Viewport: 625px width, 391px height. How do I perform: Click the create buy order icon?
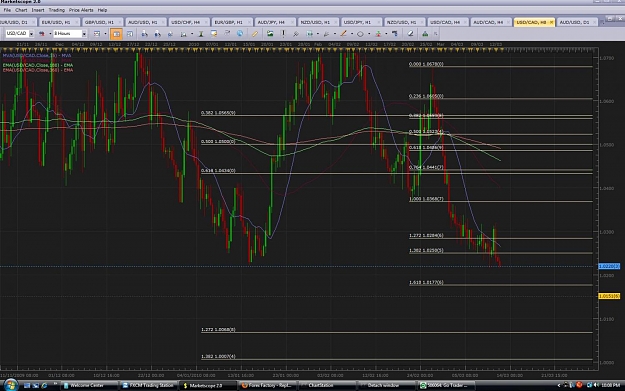(x=145, y=33)
